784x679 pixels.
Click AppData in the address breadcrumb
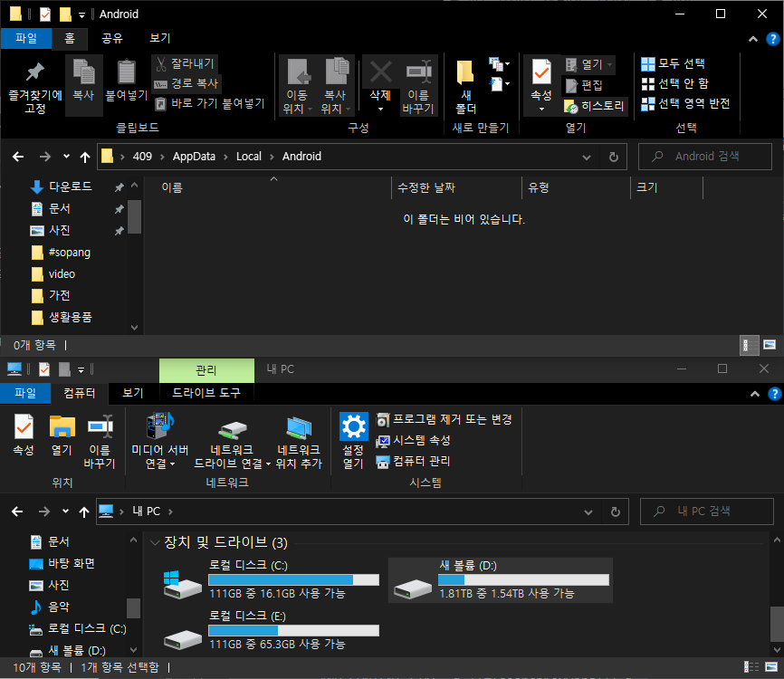[194, 157]
